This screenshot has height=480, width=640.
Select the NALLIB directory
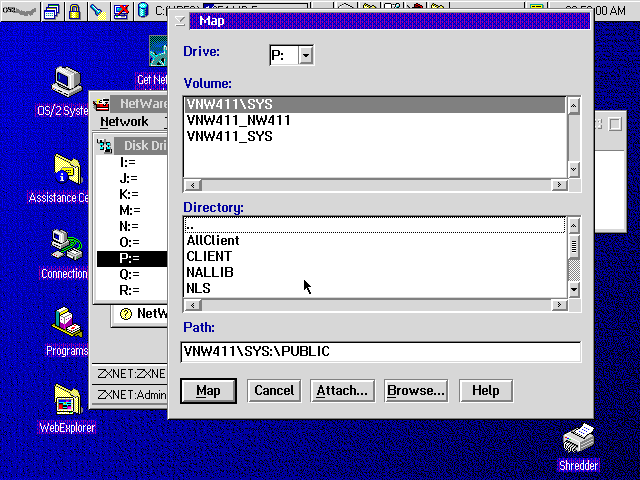pos(375,272)
